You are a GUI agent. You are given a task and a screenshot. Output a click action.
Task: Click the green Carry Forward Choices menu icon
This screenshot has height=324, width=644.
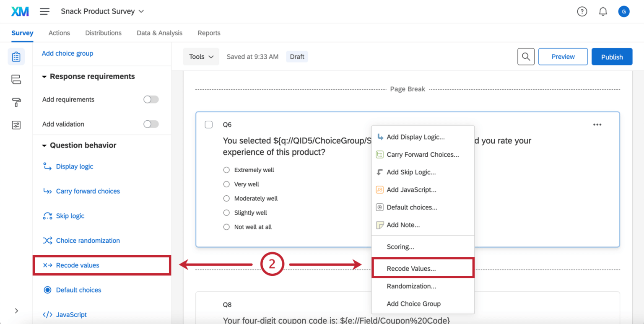pyautogui.click(x=379, y=155)
